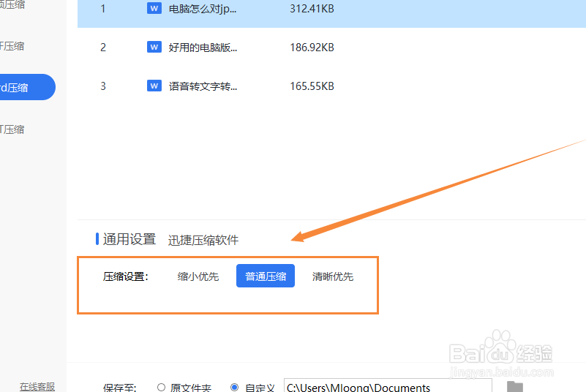Click save path field C:\Users\Mloong\Documents
The width and height of the screenshot is (586, 392).
[x=388, y=386]
